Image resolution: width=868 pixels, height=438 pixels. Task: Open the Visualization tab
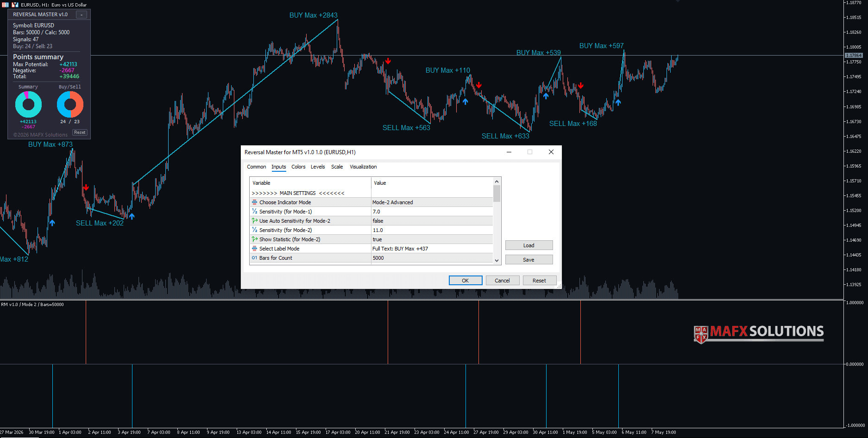tap(363, 167)
